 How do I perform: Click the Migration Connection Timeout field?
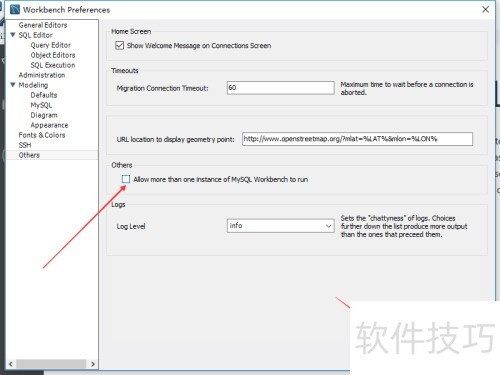coord(280,88)
